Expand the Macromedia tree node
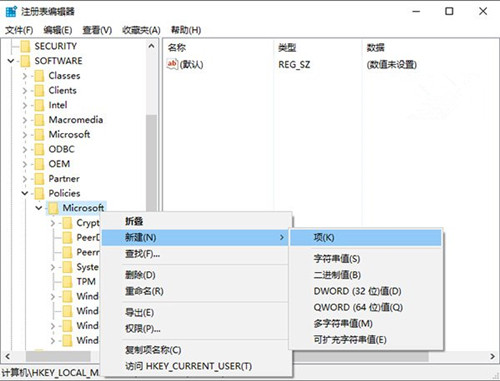 click(25, 120)
